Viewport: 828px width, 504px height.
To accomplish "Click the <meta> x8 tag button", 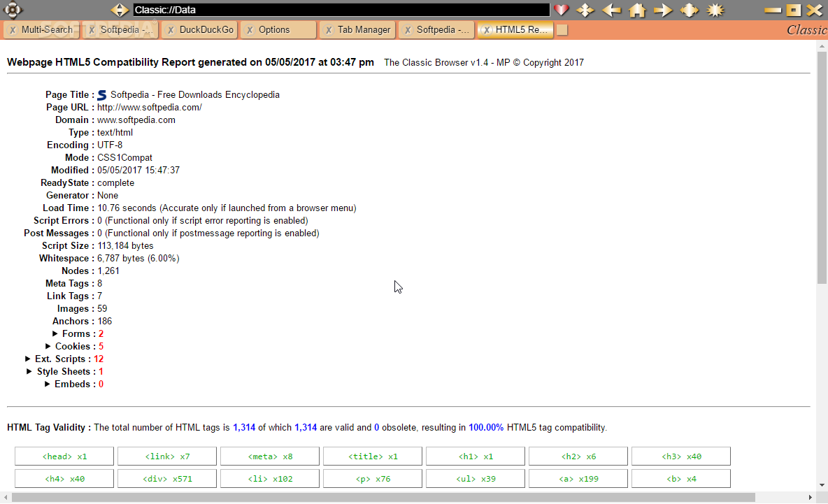I will 270,456.
